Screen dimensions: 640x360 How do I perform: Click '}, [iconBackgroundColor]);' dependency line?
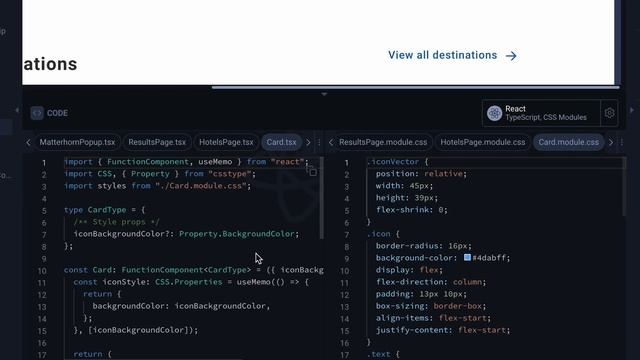tap(136, 330)
